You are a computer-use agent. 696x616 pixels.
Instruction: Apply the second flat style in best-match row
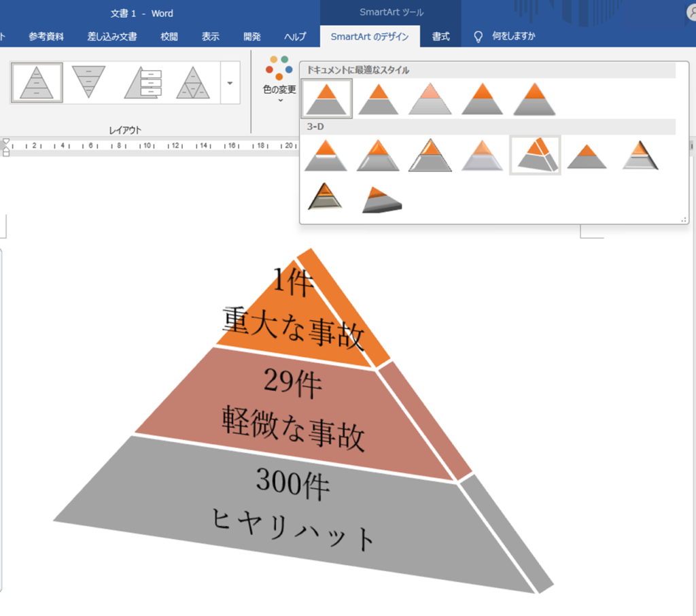(x=379, y=99)
